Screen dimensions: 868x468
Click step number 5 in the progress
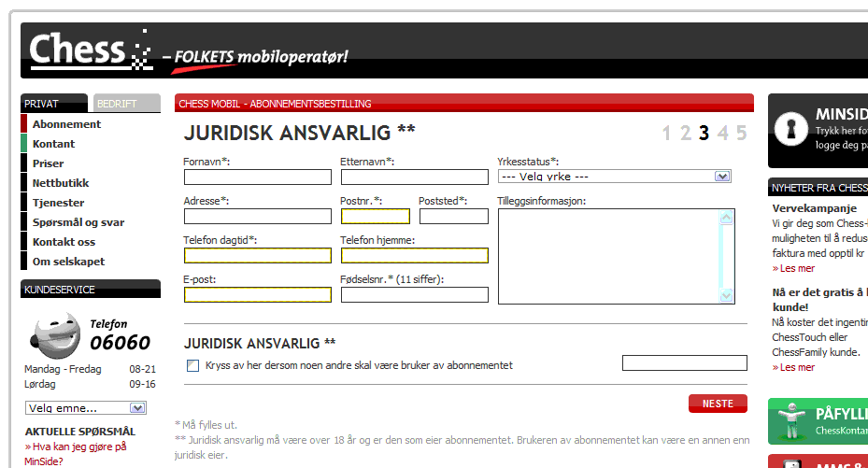click(x=741, y=133)
